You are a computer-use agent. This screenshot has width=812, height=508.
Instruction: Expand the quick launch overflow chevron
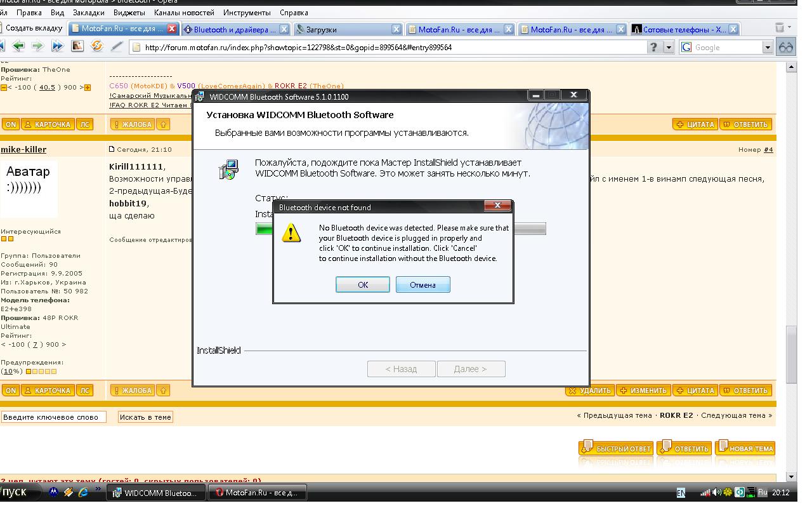[98, 488]
